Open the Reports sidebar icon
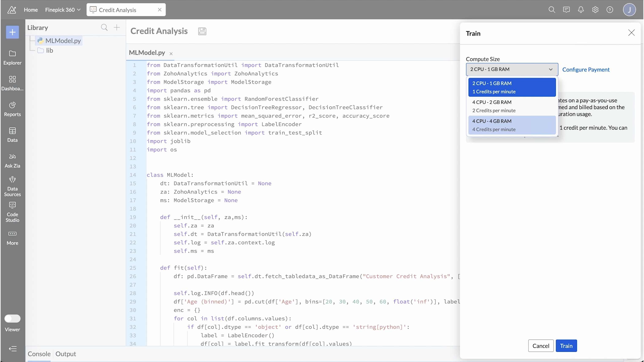This screenshot has width=644, height=362. click(12, 109)
